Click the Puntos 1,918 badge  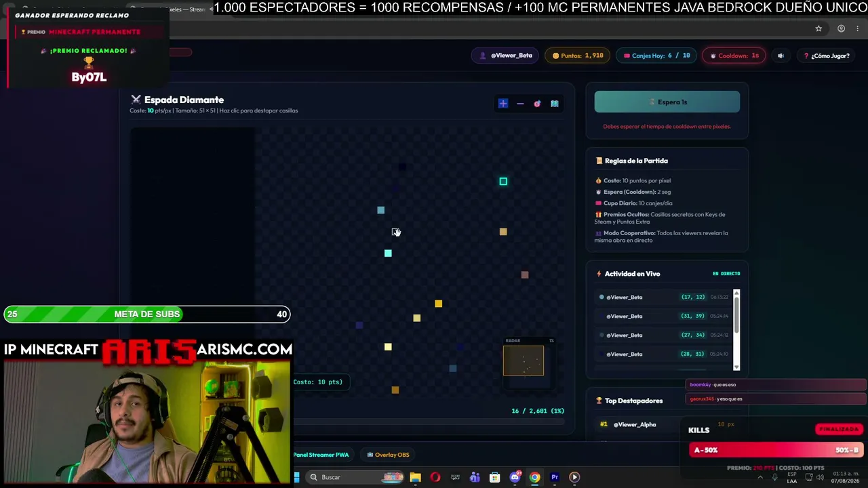tap(578, 56)
